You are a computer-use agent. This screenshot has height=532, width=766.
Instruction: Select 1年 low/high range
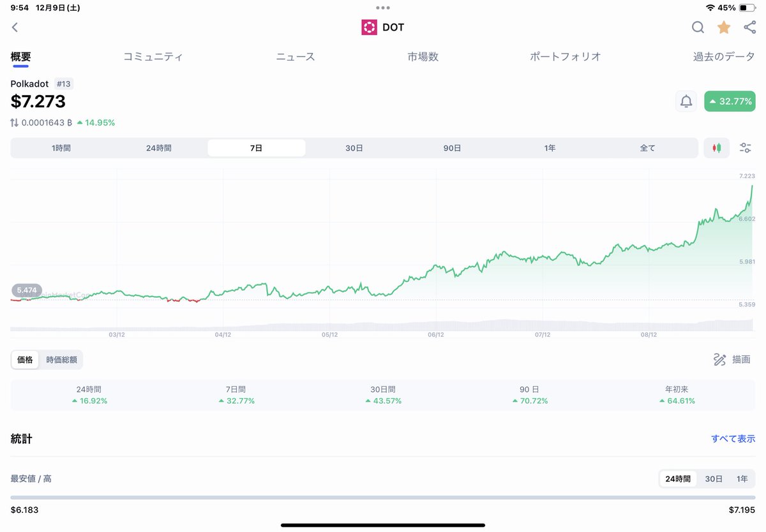pyautogui.click(x=742, y=479)
